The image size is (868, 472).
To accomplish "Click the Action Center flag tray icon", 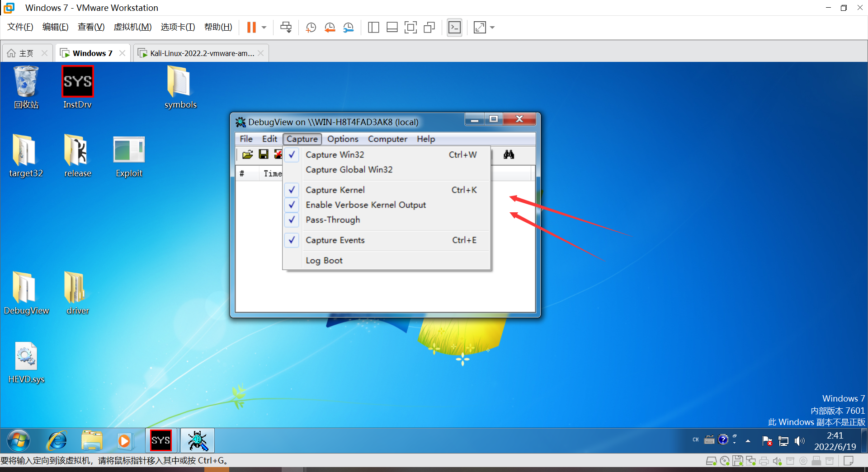I will point(767,441).
